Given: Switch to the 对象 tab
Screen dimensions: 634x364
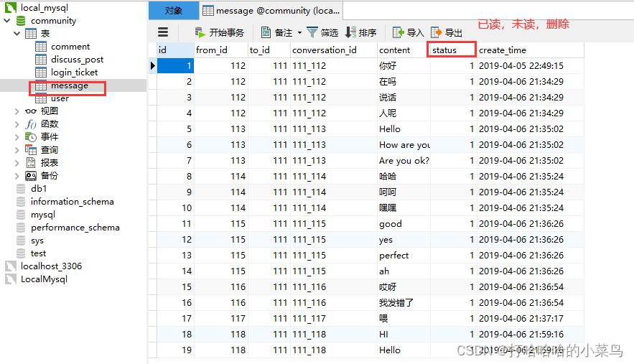Looking at the screenshot, I should (174, 11).
